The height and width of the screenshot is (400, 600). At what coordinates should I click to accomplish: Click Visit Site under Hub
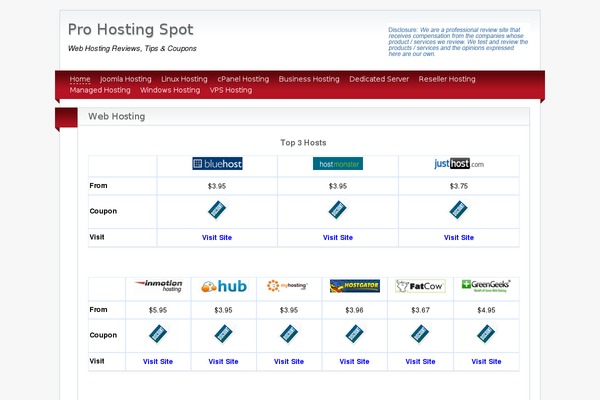(x=223, y=362)
